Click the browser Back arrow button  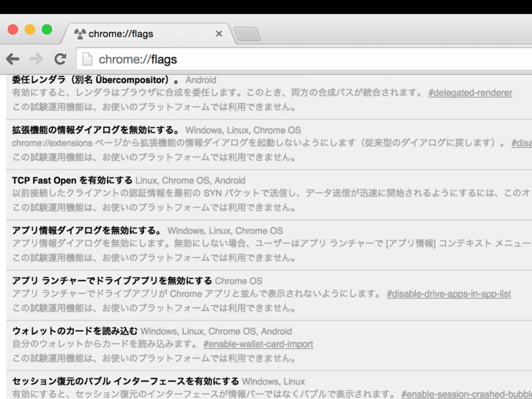13,59
